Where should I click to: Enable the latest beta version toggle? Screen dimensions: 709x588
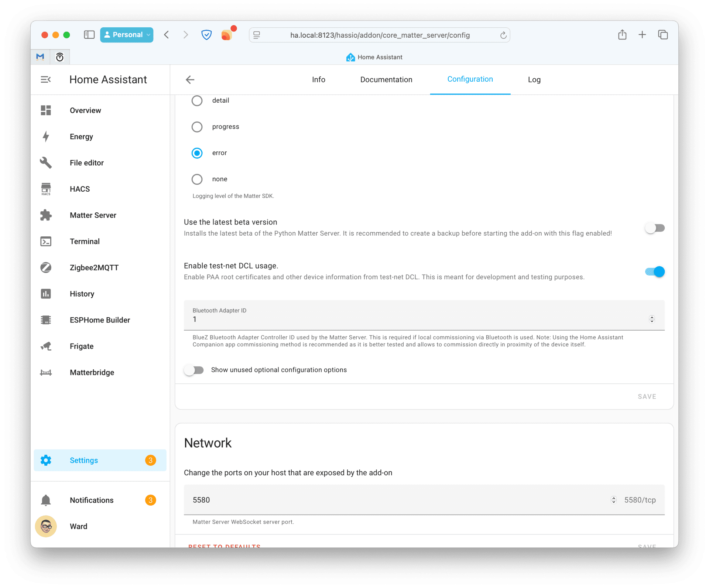(654, 228)
